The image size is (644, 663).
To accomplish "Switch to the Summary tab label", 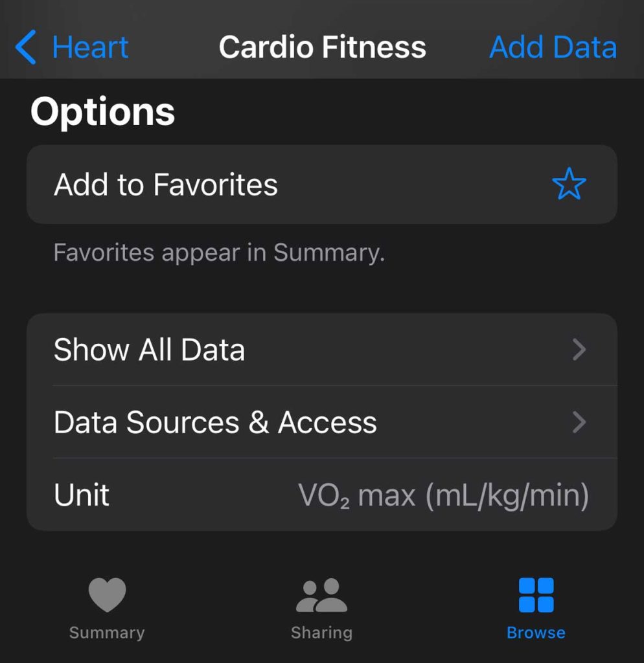I will pyautogui.click(x=107, y=633).
